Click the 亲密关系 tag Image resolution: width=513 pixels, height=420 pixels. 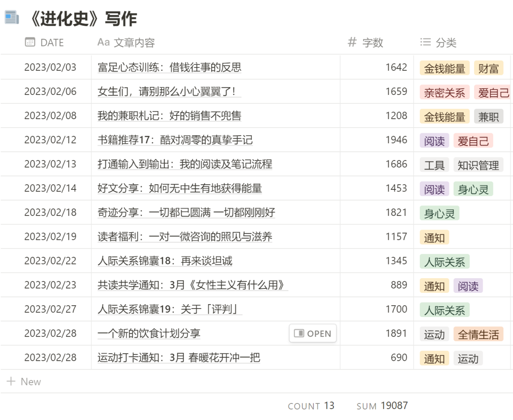pos(445,93)
